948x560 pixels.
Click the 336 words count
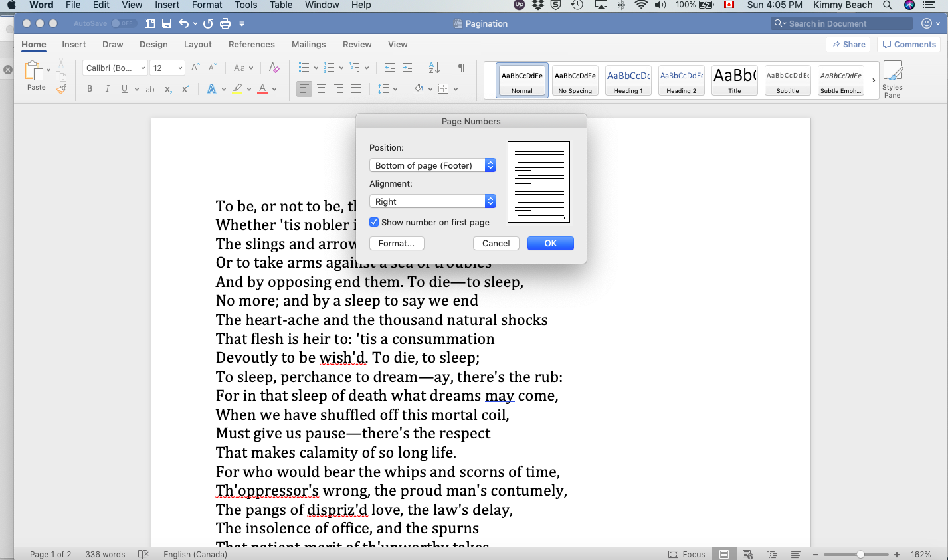[105, 554]
